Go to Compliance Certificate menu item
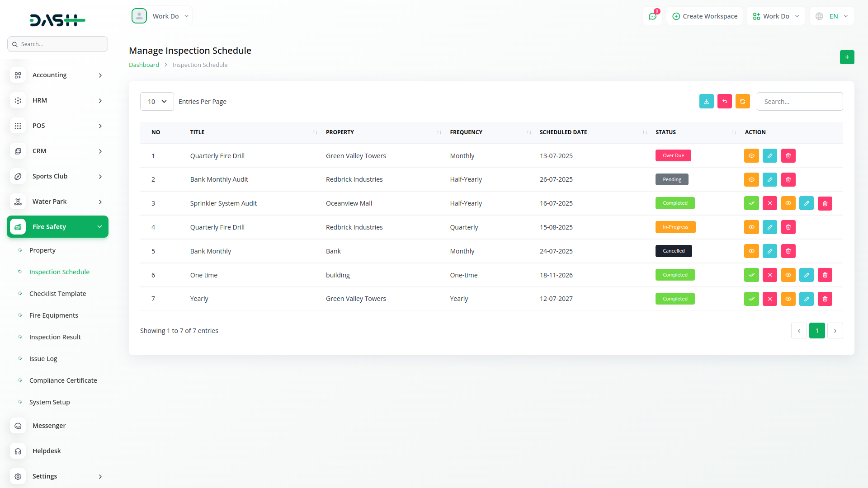Image resolution: width=868 pixels, height=488 pixels. (x=63, y=380)
